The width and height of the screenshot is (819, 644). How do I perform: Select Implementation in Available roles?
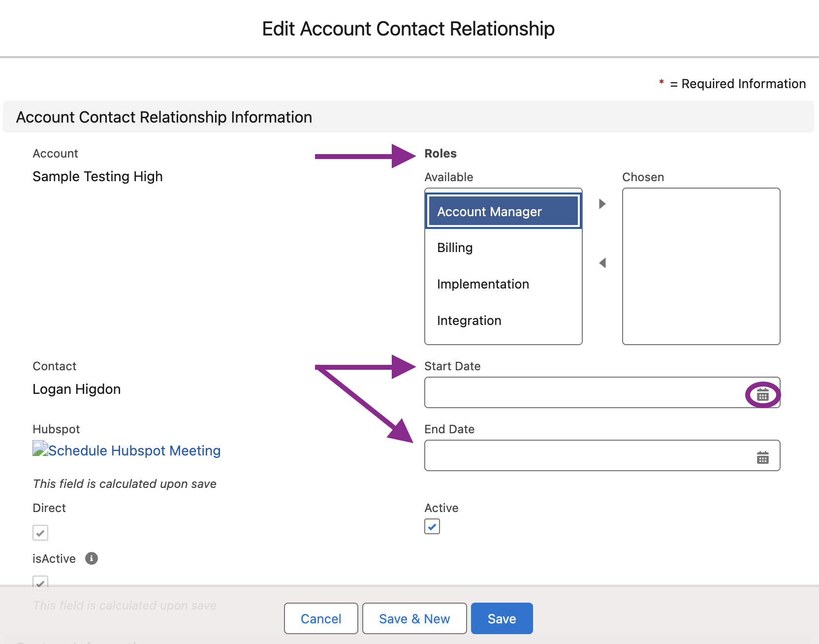coord(504,284)
